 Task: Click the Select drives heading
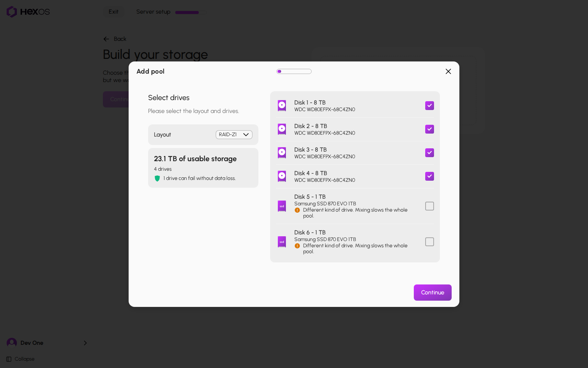pyautogui.click(x=169, y=98)
